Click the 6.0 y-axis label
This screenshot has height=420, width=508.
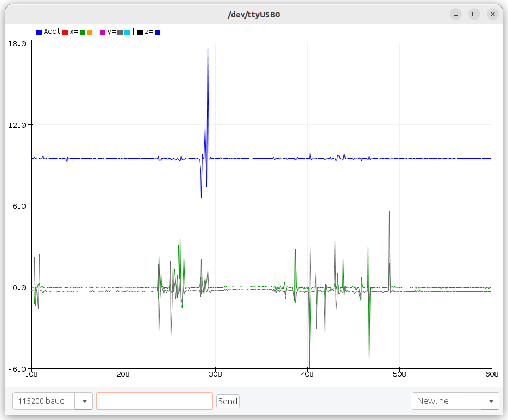19,206
